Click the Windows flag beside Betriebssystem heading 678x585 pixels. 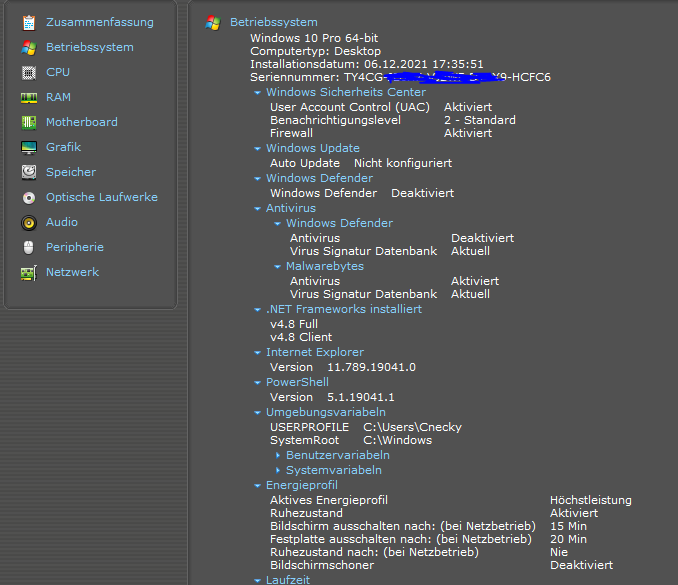click(213, 22)
